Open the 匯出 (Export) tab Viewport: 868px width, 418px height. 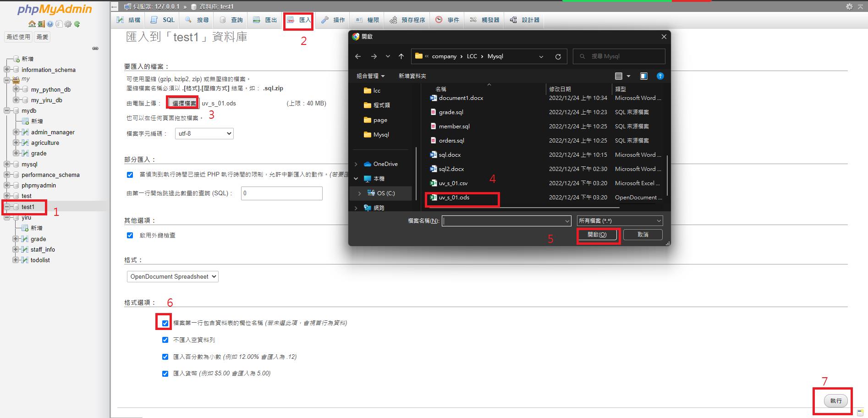pyautogui.click(x=266, y=20)
